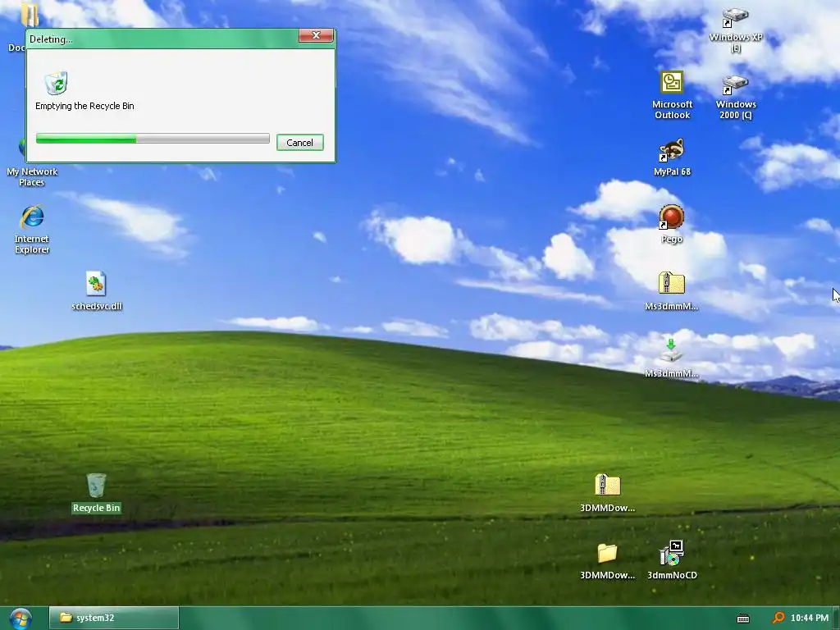Click the 10:44 PM clock

click(x=810, y=618)
